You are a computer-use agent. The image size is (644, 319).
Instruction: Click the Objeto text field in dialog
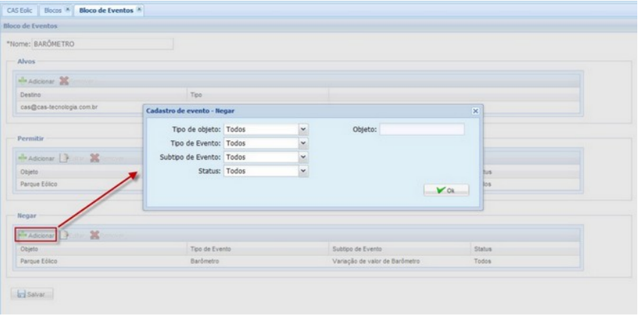(421, 129)
